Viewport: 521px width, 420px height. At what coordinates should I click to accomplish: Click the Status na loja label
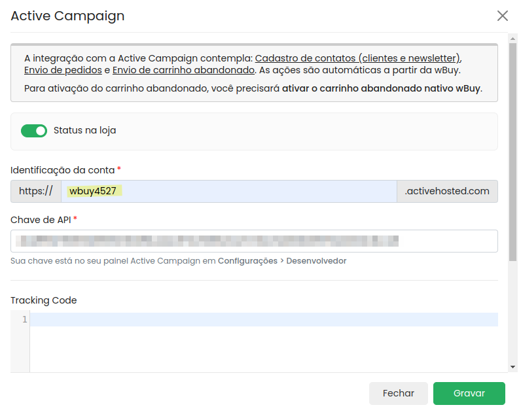click(x=84, y=131)
